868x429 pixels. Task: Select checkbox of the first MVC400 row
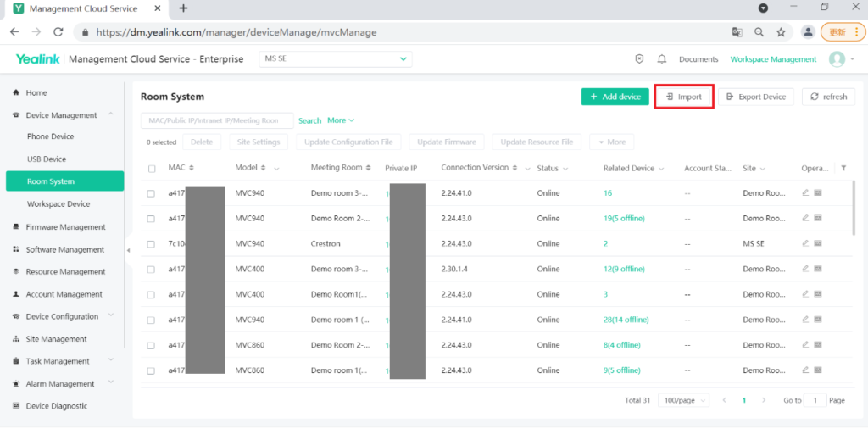[151, 270]
